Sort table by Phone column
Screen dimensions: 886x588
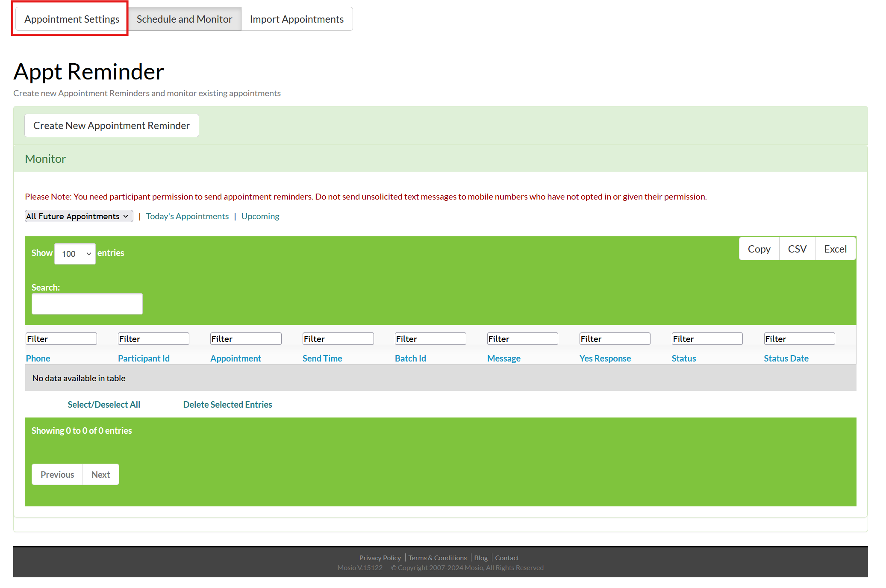point(38,358)
